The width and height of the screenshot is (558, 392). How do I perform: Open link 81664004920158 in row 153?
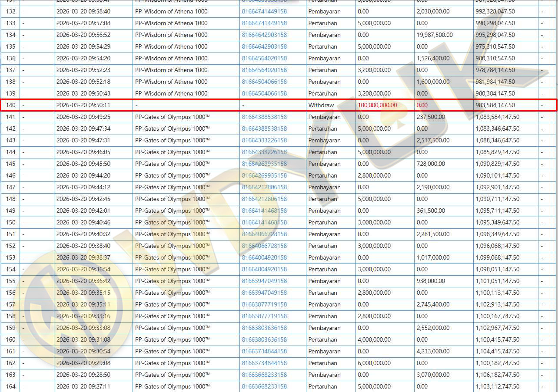point(264,257)
